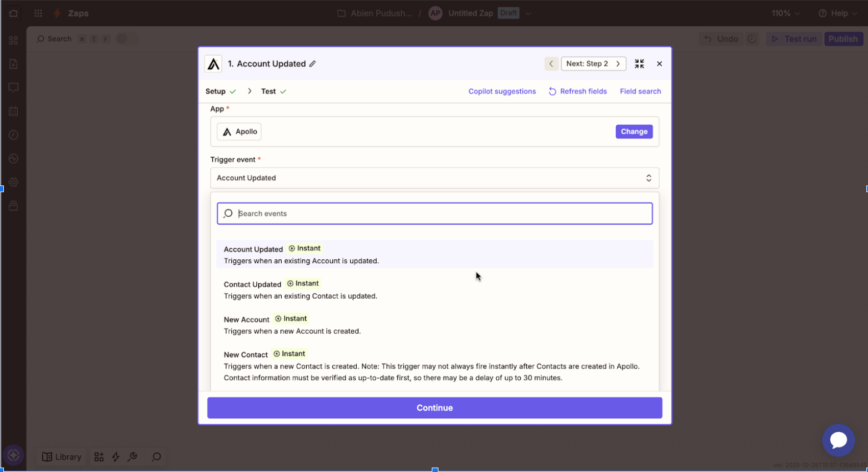Open the stacked layers icon in sidebar

13,206
